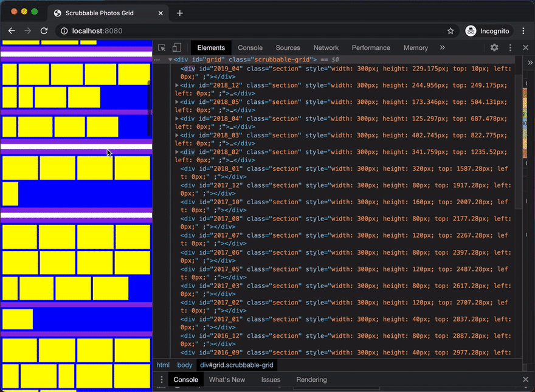Screen dimensions: 535x392
Task: Reload the localhost page
Action: (44, 31)
